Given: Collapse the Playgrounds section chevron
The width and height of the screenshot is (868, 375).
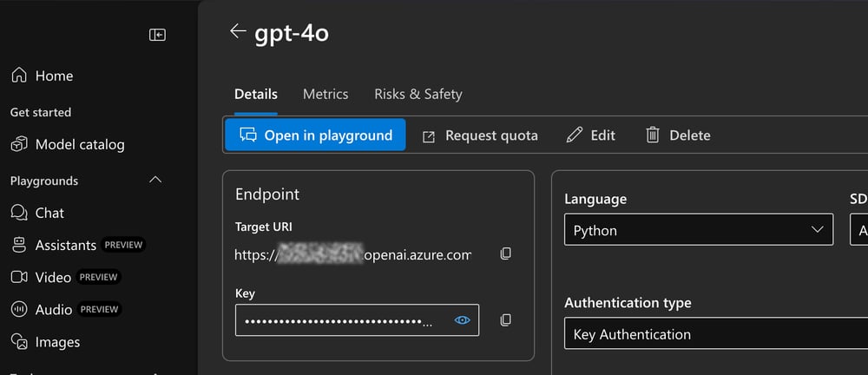Looking at the screenshot, I should pyautogui.click(x=155, y=181).
